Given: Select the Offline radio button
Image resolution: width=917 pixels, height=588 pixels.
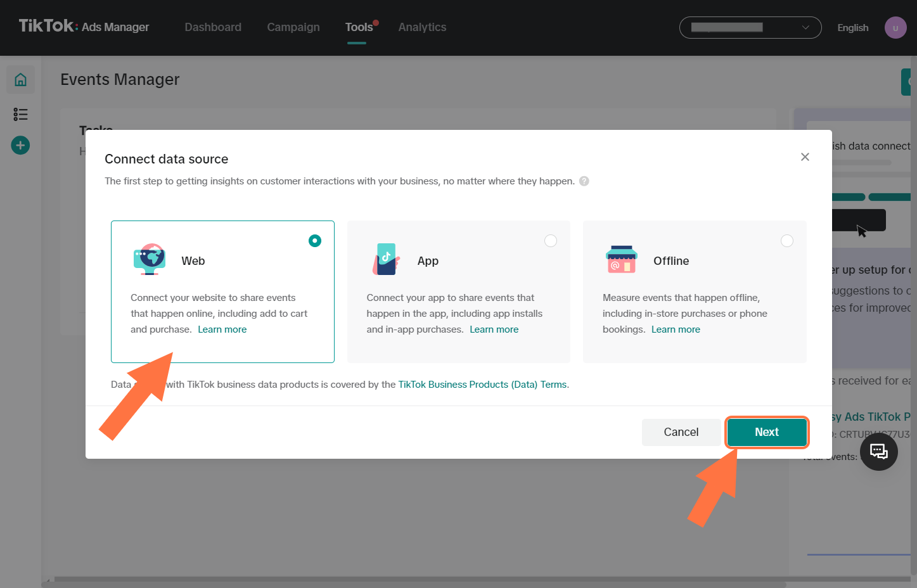Looking at the screenshot, I should pyautogui.click(x=787, y=241).
